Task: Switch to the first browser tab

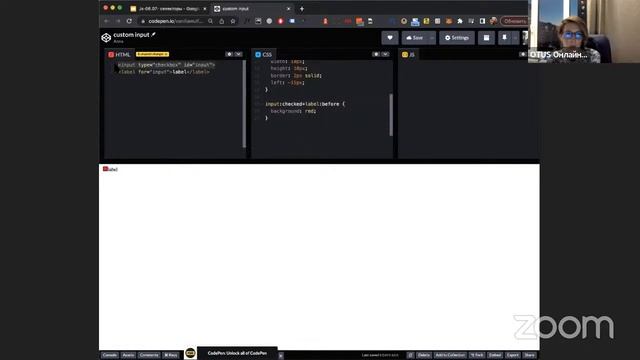Action: (168, 9)
